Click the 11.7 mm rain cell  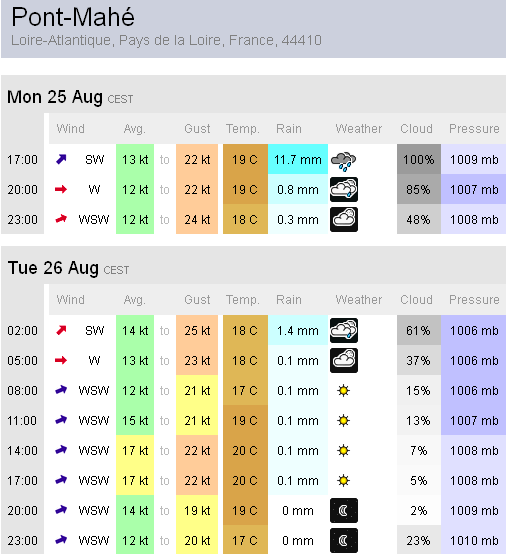(x=298, y=159)
